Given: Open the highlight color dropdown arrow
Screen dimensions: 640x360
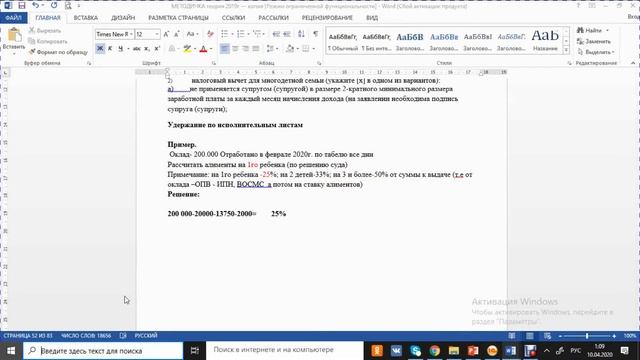Looking at the screenshot, I should tap(195, 49).
